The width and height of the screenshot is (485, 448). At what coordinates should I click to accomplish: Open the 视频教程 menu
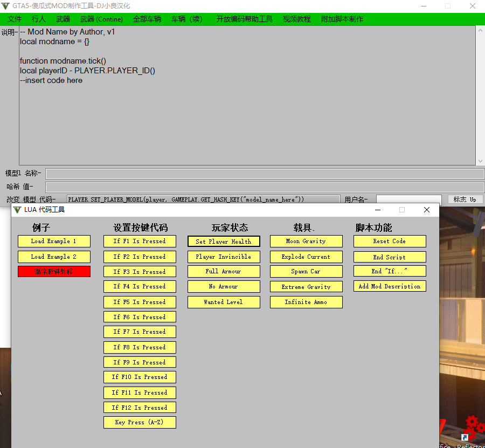(x=297, y=19)
